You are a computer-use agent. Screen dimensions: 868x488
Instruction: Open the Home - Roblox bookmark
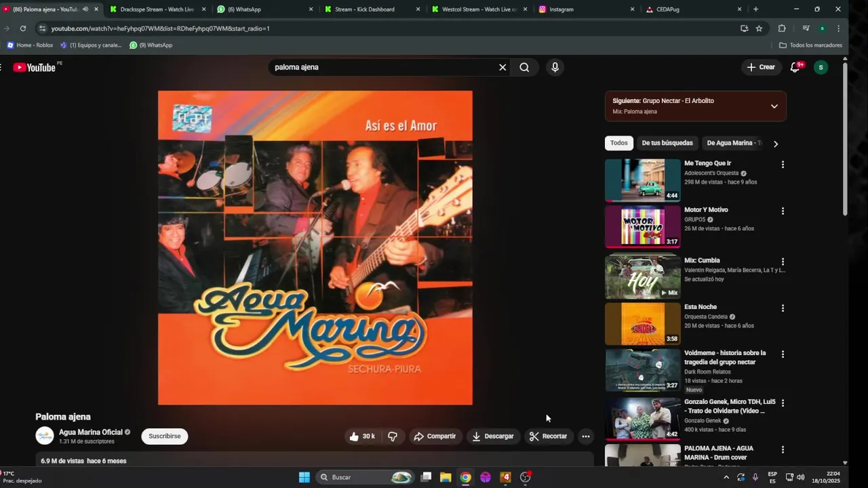30,45
